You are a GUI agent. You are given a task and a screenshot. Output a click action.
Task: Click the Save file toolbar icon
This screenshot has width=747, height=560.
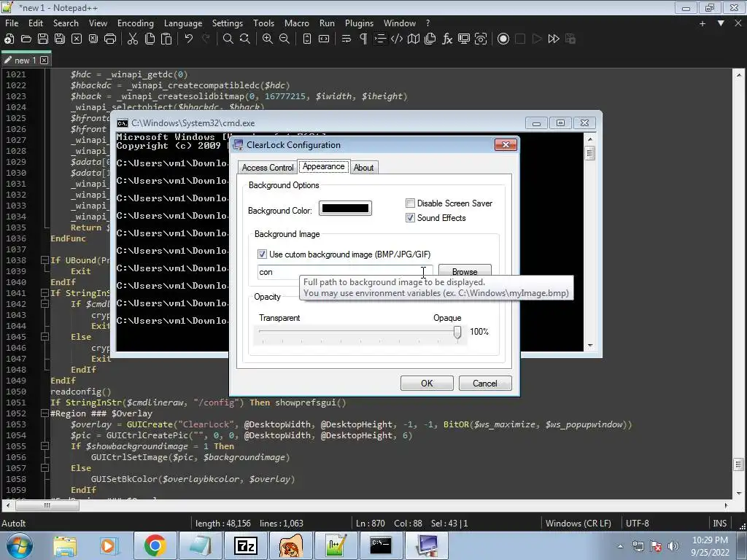[x=43, y=39]
